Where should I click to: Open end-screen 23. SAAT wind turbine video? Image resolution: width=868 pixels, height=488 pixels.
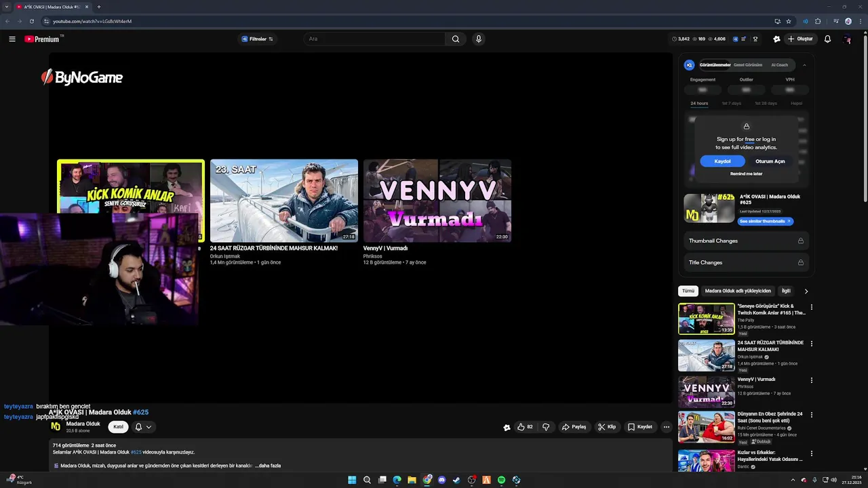coord(284,201)
